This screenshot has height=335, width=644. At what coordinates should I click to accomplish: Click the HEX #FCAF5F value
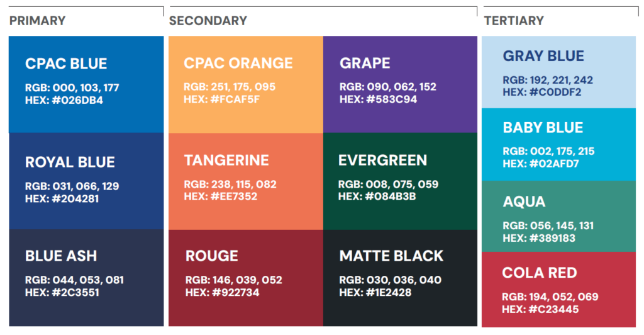221,99
